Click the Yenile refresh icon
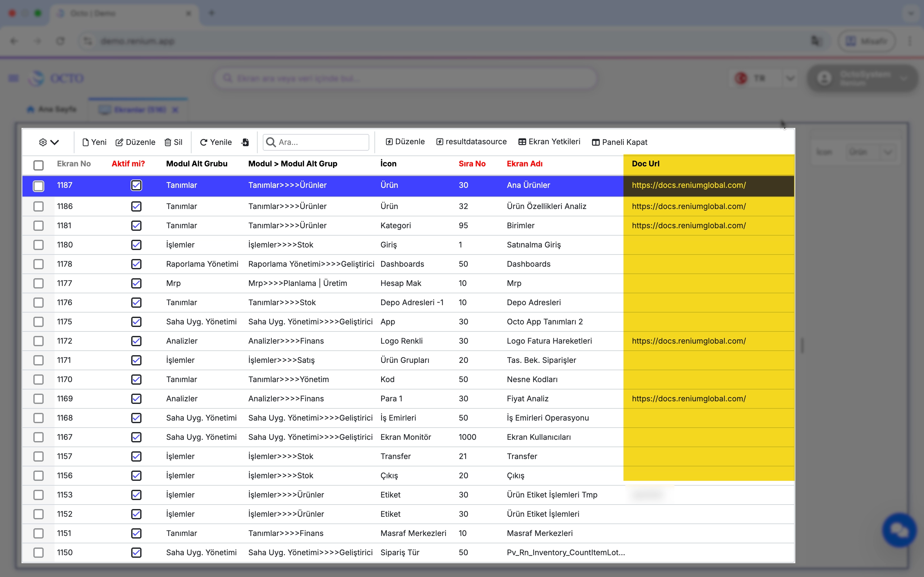The height and width of the screenshot is (577, 924). tap(203, 142)
